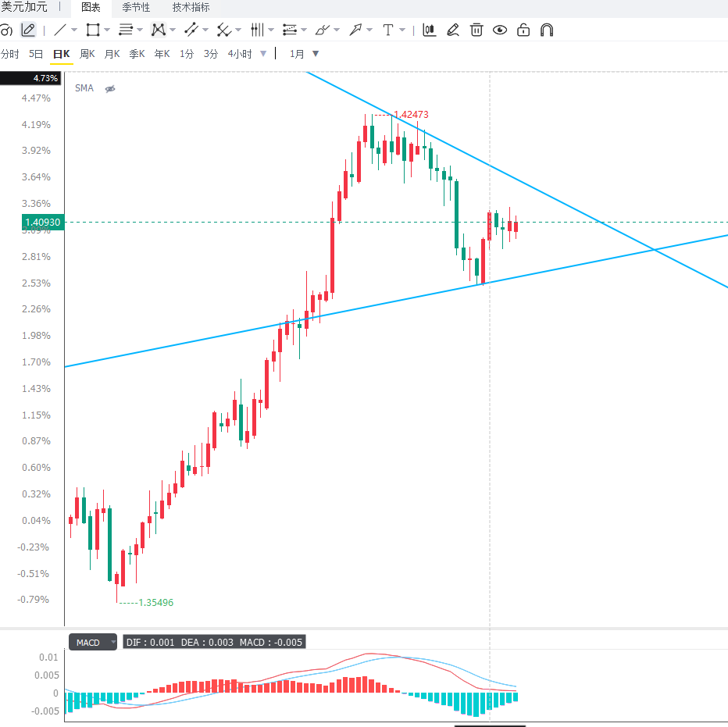Select the brush drawing tool
728x727 pixels.
(x=323, y=30)
